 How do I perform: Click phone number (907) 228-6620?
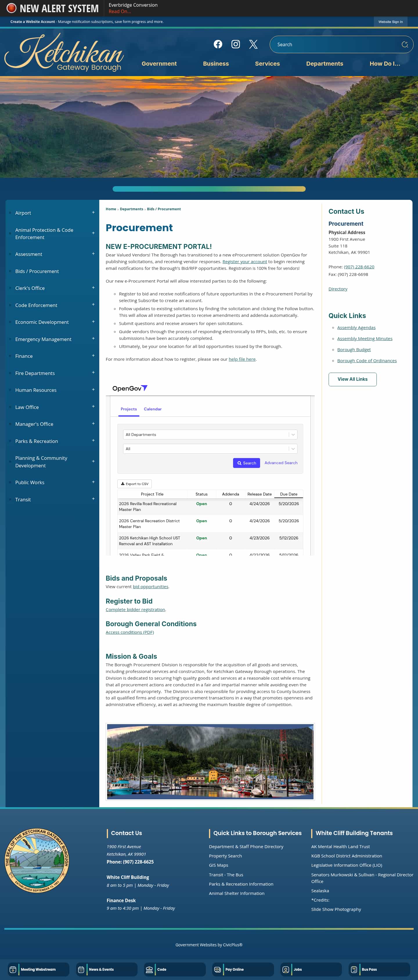pos(359,267)
